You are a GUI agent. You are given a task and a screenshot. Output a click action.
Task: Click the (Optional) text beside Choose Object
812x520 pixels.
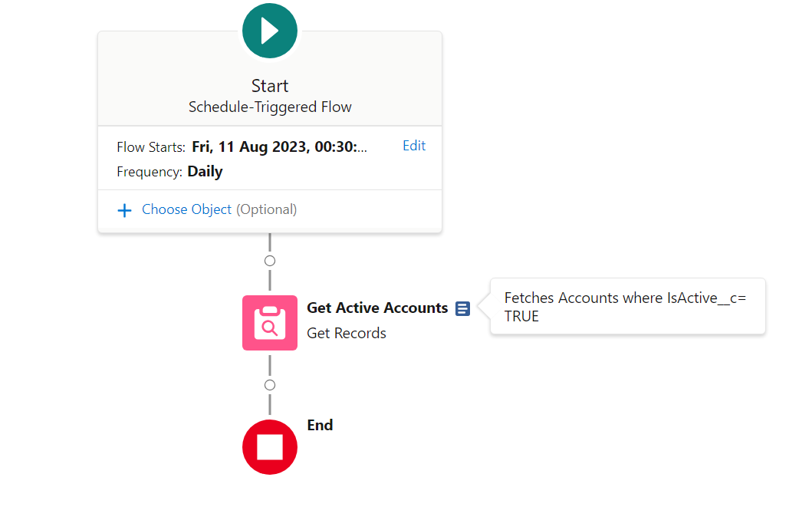point(266,209)
